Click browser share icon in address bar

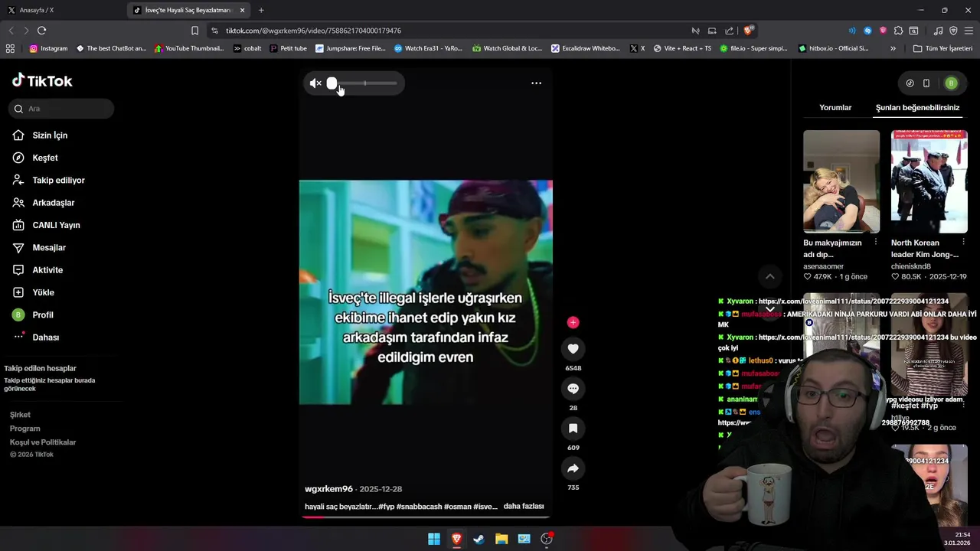click(728, 31)
